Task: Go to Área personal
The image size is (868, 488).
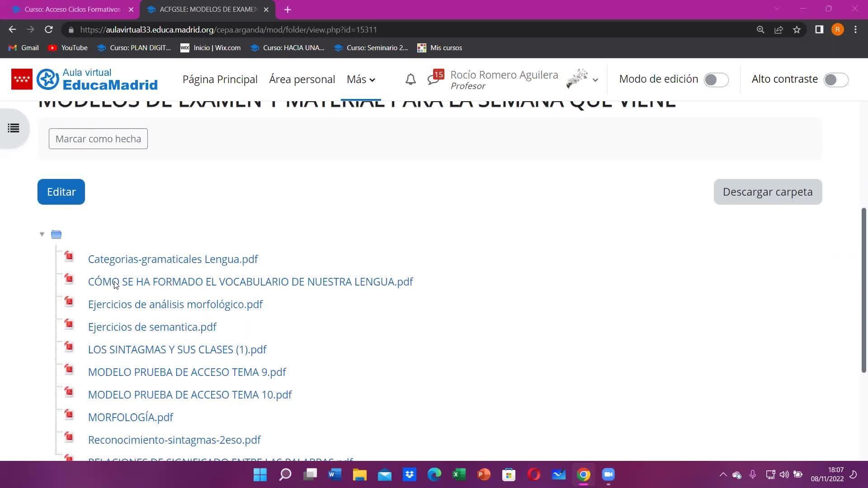Action: click(x=302, y=80)
